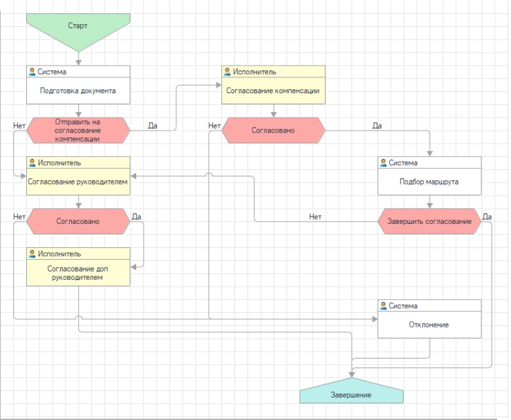Click user icon in Отклонение header
The height and width of the screenshot is (420, 511).
pyautogui.click(x=383, y=306)
